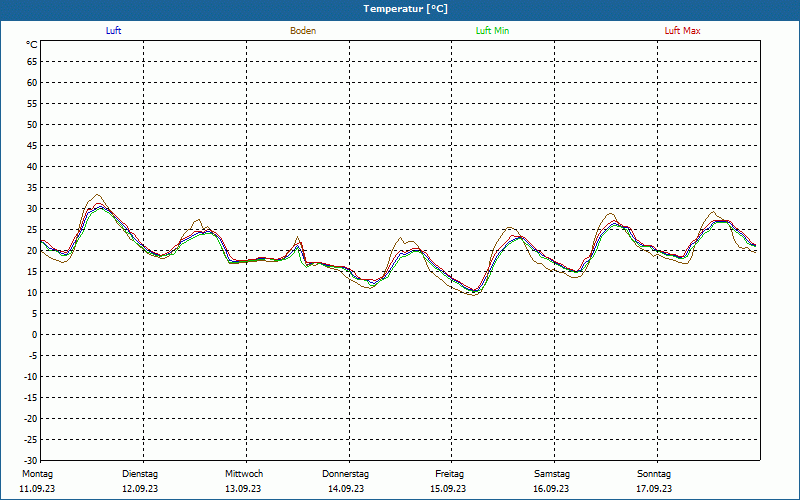Click the °C axis unit label

click(x=32, y=45)
